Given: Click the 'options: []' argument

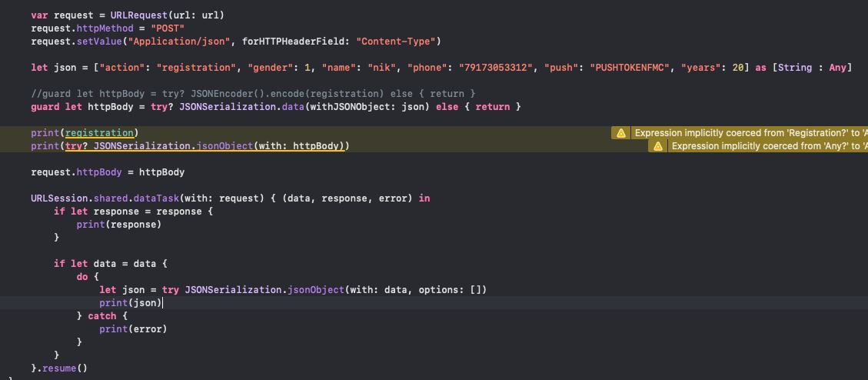Looking at the screenshot, I should click(450, 290).
